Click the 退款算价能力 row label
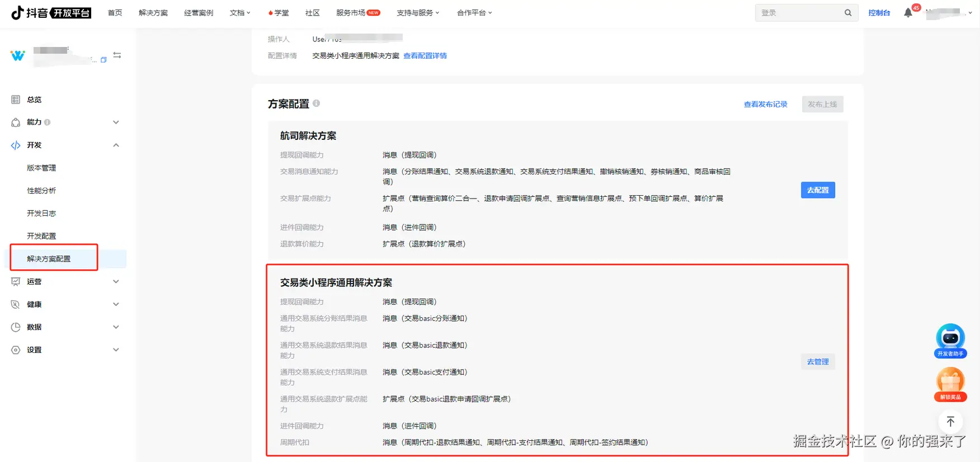 click(302, 244)
